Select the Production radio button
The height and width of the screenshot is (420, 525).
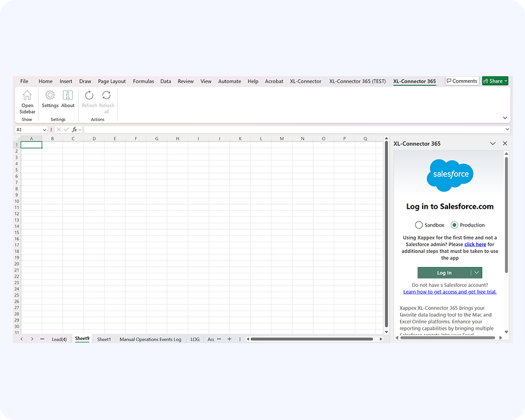click(455, 225)
